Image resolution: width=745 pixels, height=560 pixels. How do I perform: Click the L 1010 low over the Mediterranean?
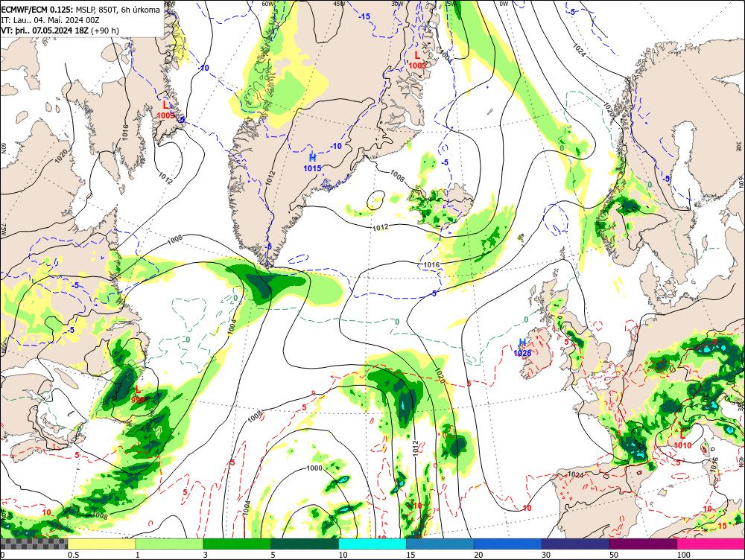pos(682,440)
